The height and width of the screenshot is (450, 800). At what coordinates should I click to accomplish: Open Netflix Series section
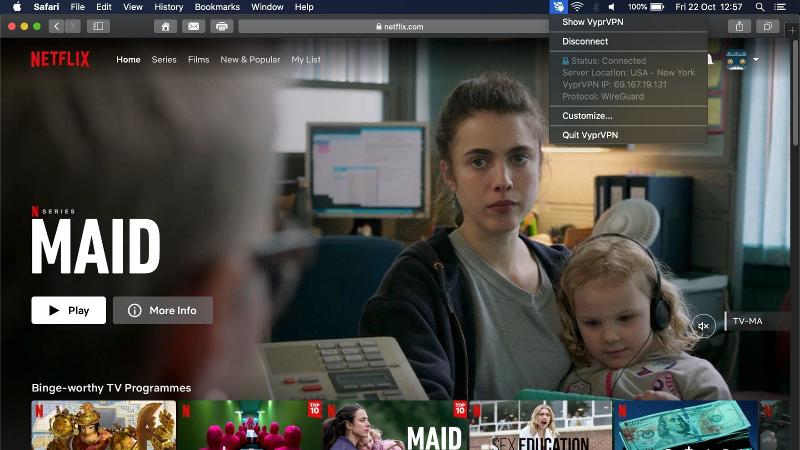pyautogui.click(x=164, y=60)
